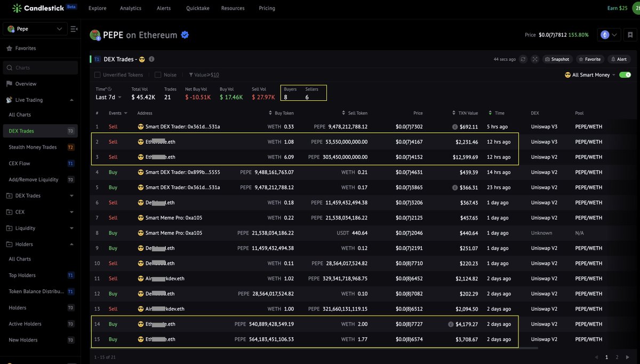Open the Explore menu
Screen dimensions: 640x364
(x=97, y=8)
